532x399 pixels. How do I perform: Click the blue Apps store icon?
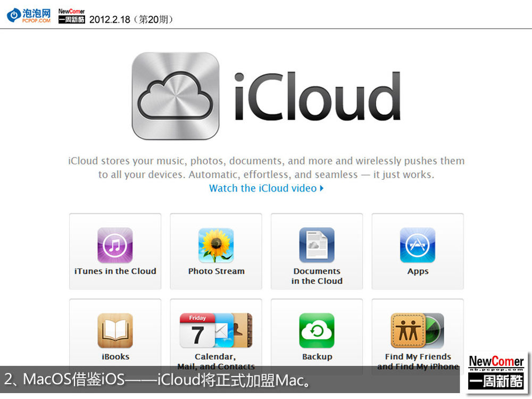point(418,245)
